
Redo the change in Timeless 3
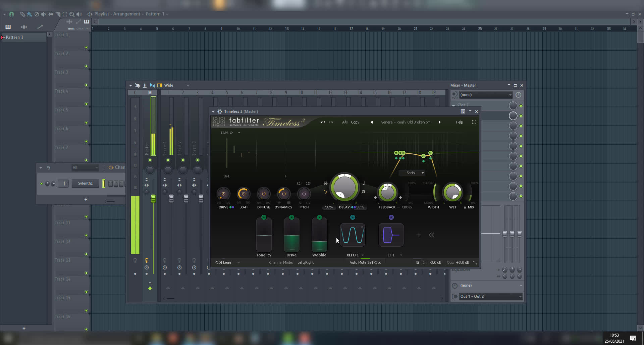coord(331,122)
